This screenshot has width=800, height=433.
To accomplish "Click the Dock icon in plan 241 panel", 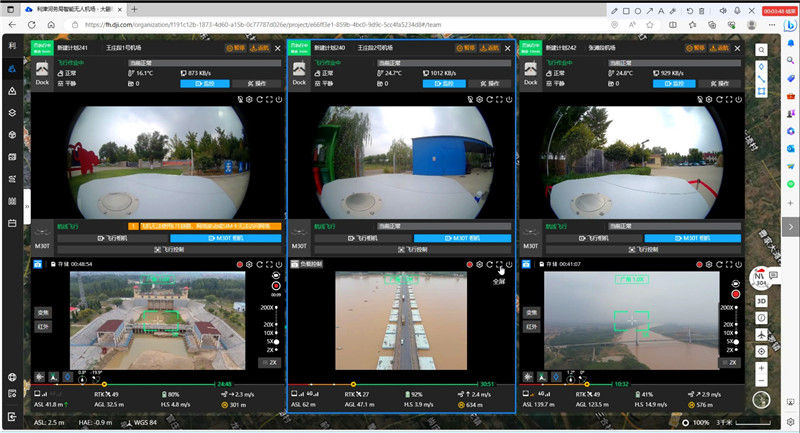I will click(42, 73).
